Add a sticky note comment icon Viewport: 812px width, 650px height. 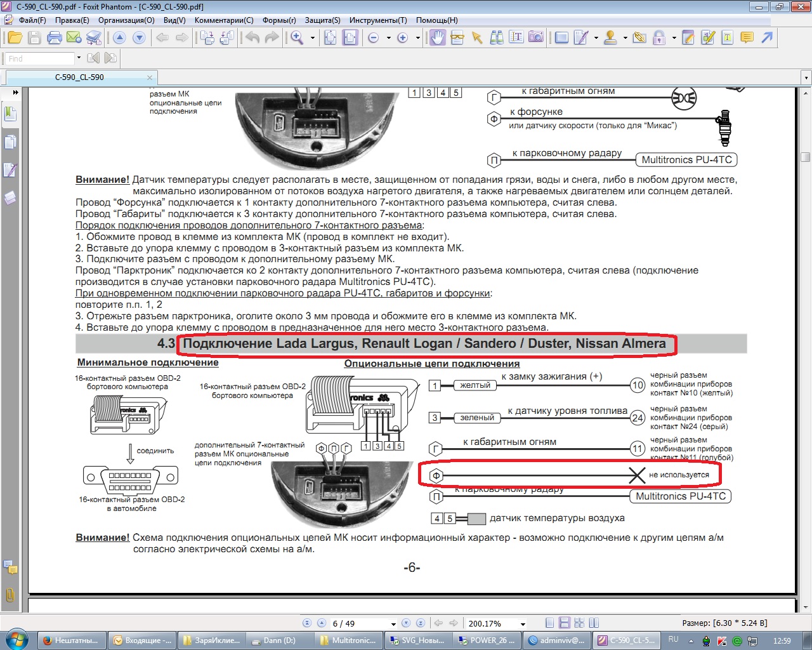click(x=747, y=38)
